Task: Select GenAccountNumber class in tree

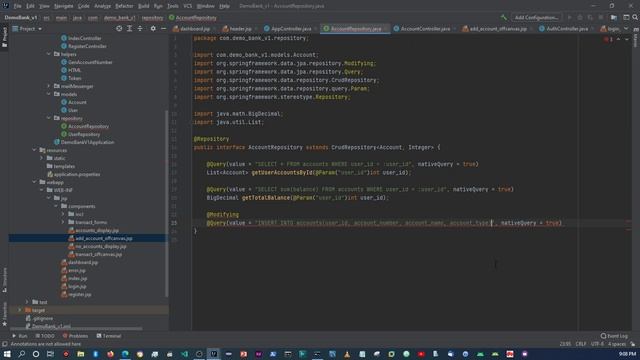Action: (x=90, y=62)
